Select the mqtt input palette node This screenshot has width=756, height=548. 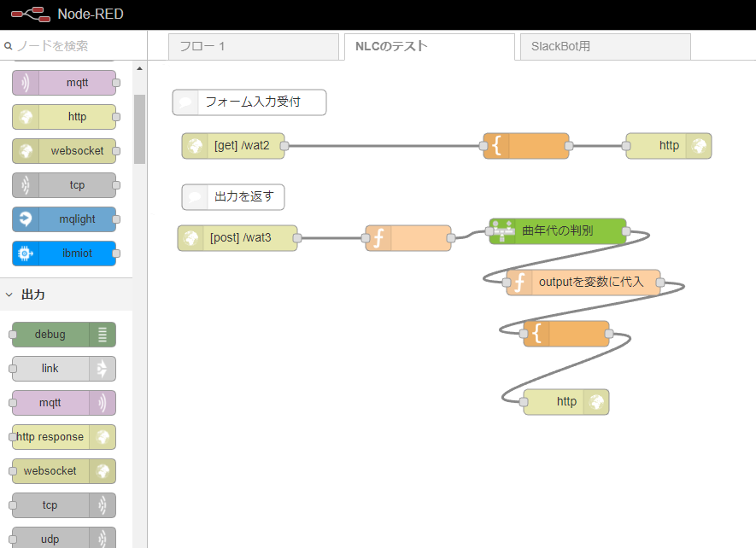tap(64, 83)
